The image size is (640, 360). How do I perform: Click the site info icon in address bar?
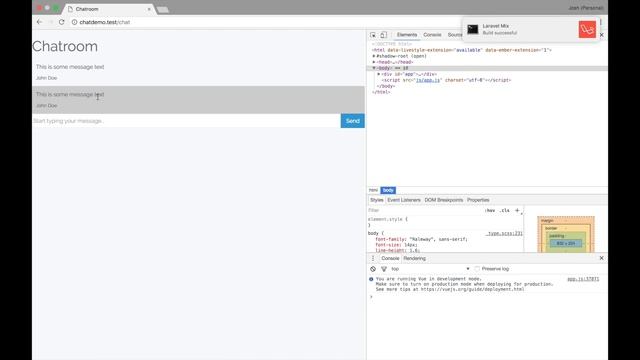pos(74,22)
